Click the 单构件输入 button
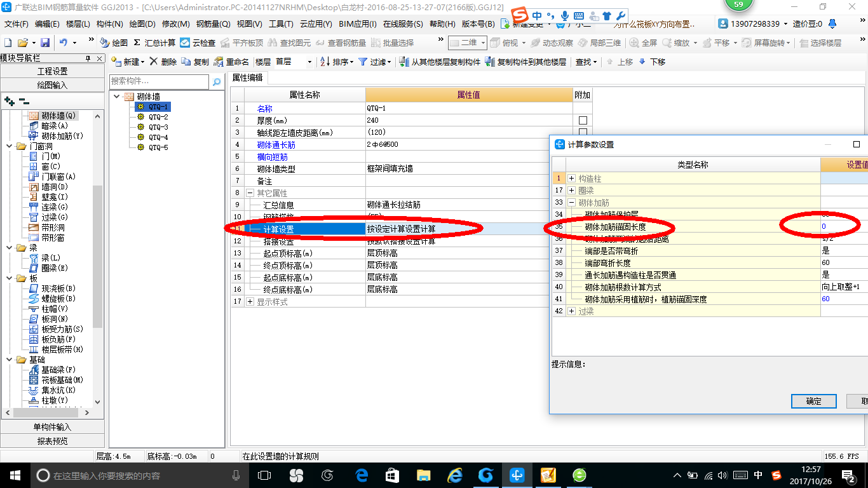 [x=52, y=427]
